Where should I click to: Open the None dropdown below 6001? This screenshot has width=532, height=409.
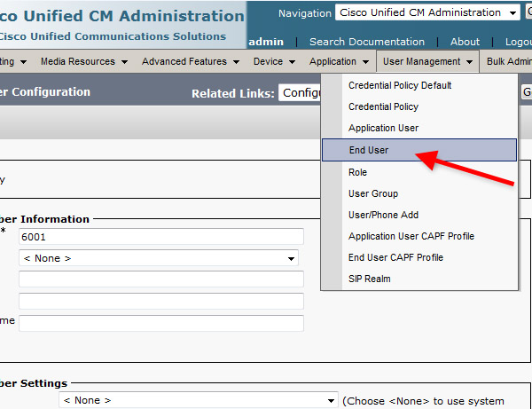(159, 258)
